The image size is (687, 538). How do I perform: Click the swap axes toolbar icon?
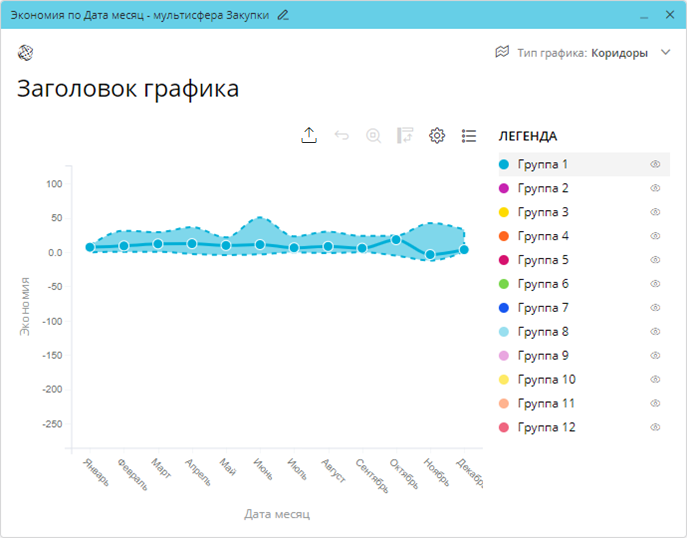pos(405,136)
